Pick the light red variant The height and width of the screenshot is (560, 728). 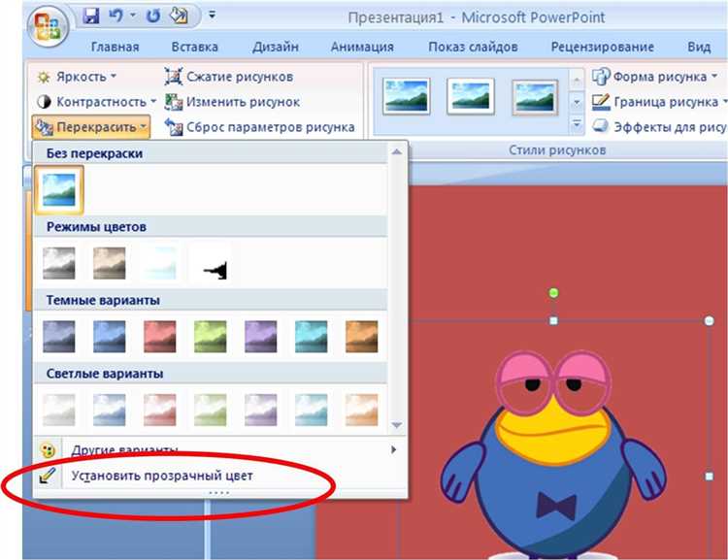pyautogui.click(x=160, y=410)
